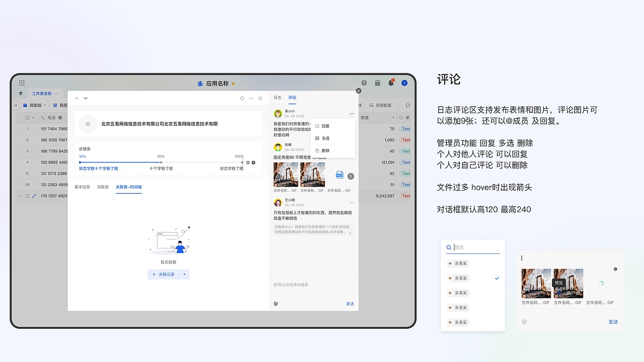Toggle the row checkbox for record 178 1297 4922
The image size is (644, 362).
[x=27, y=196]
